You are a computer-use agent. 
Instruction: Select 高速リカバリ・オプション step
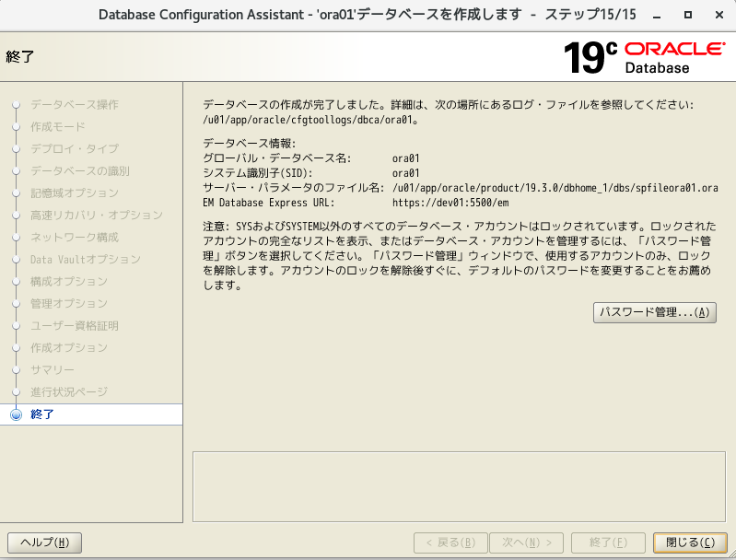(x=96, y=215)
